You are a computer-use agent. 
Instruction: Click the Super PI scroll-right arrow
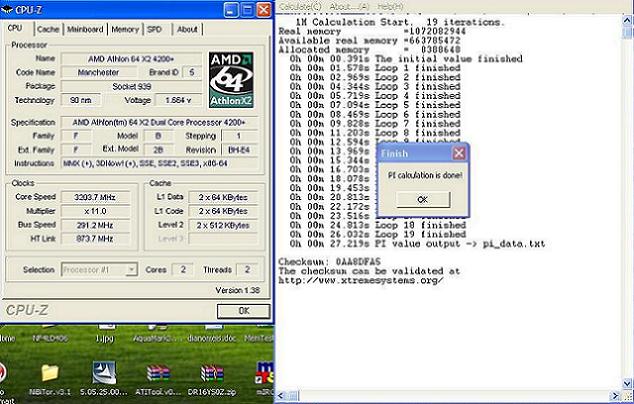pyautogui.click(x=615, y=396)
